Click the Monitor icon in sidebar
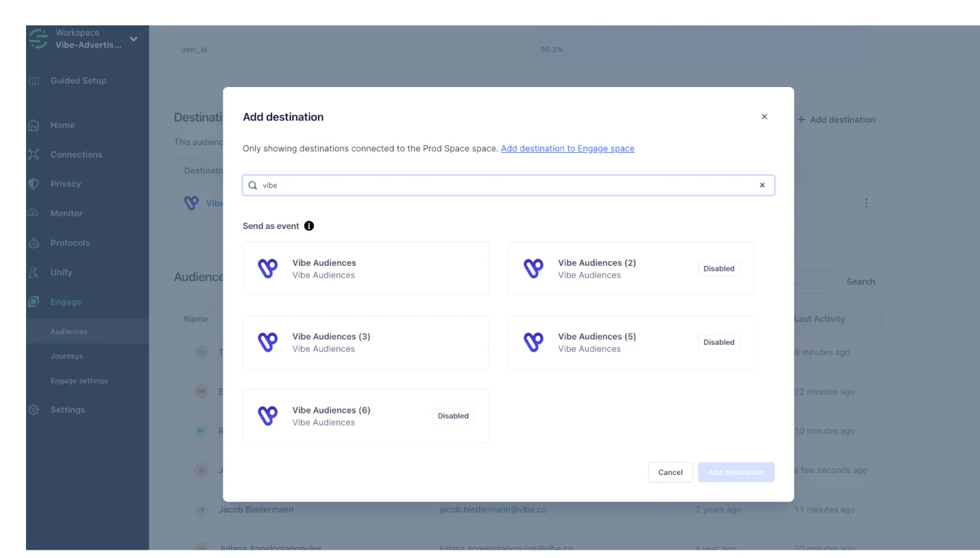The height and width of the screenshot is (558, 980). click(x=34, y=214)
